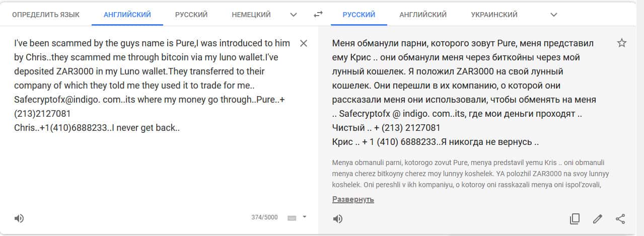
Task: Select the Английский source language tab
Action: (127, 15)
